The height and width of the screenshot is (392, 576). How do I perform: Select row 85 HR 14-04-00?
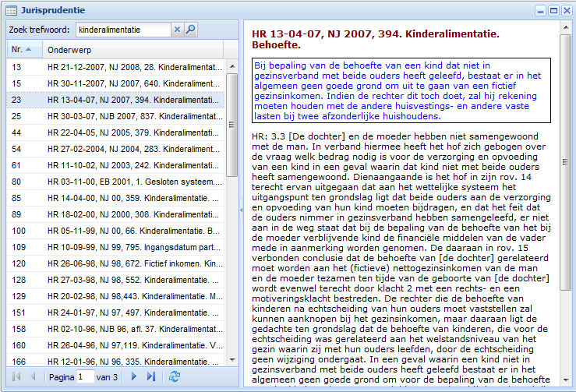click(115, 198)
